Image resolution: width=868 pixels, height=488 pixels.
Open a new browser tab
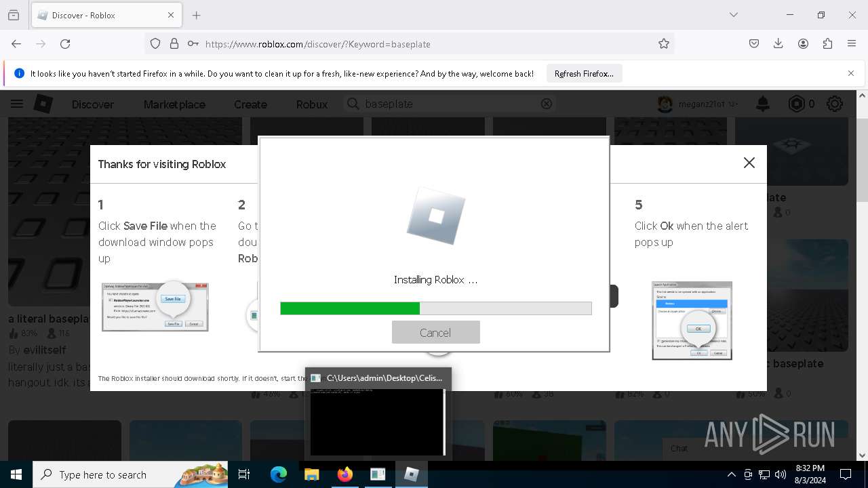pyautogui.click(x=197, y=15)
